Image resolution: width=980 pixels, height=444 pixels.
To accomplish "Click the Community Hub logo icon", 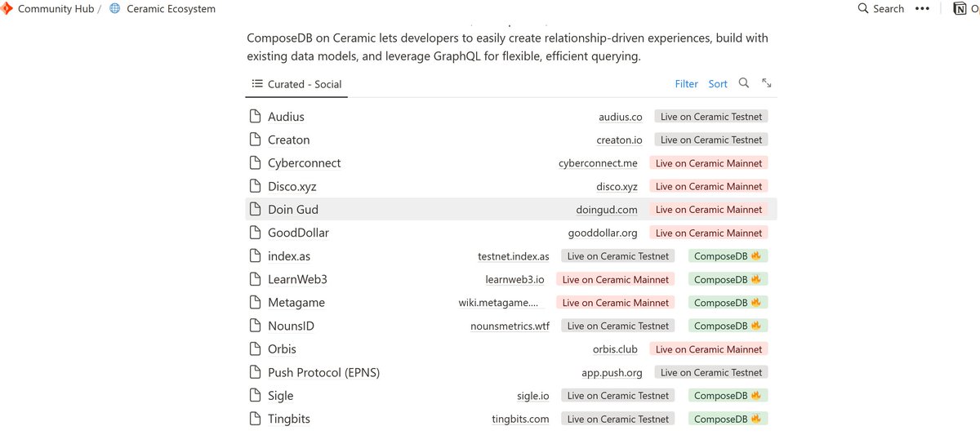I will coord(5,9).
